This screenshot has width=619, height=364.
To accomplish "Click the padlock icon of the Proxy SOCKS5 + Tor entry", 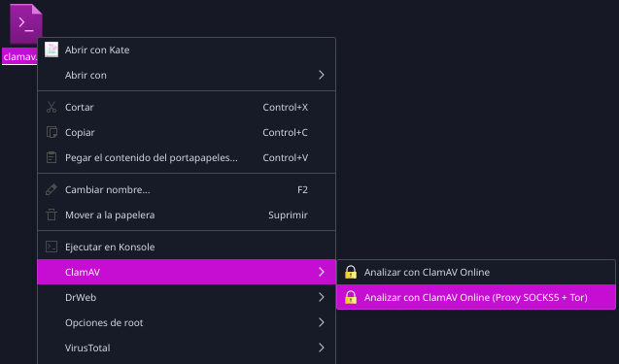I will tap(351, 297).
